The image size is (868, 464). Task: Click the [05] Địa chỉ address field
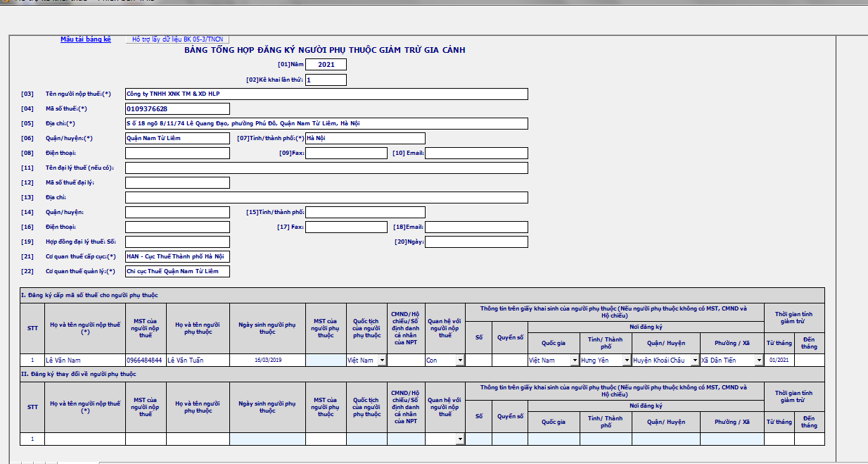(x=326, y=123)
